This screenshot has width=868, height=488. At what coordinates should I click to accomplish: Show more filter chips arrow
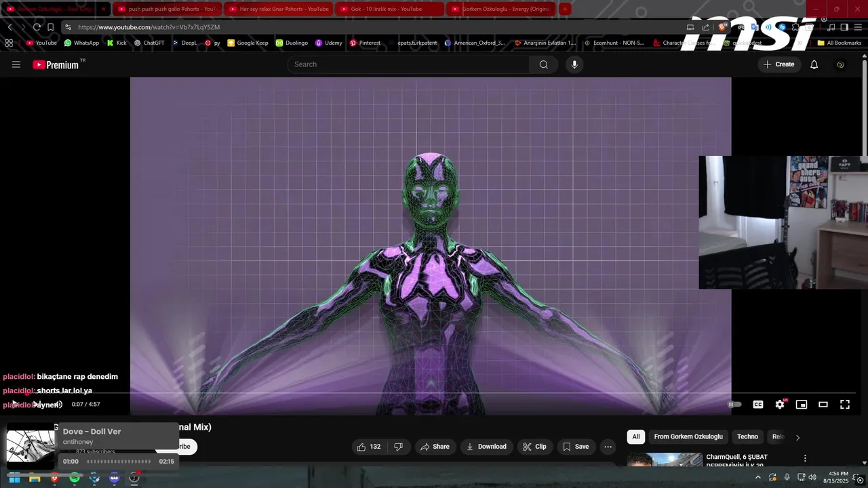(x=797, y=437)
